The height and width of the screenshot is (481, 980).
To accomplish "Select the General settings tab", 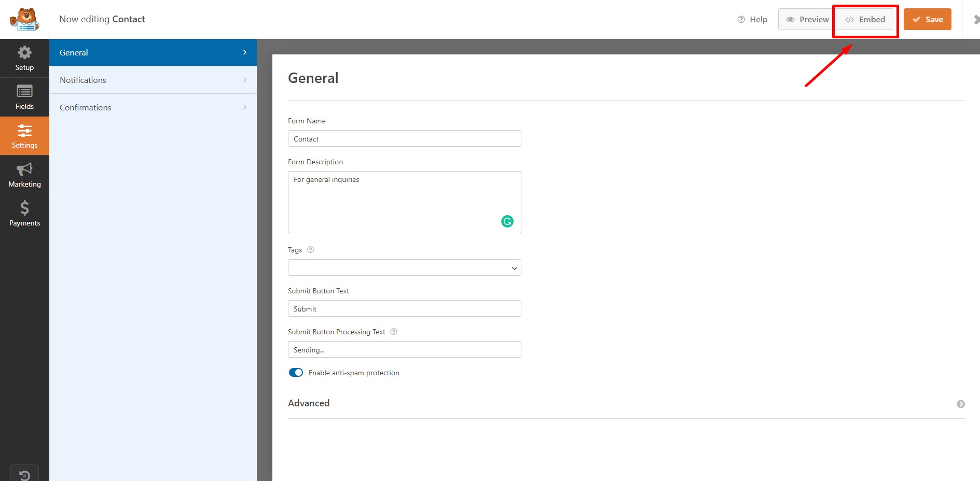I will pos(153,52).
